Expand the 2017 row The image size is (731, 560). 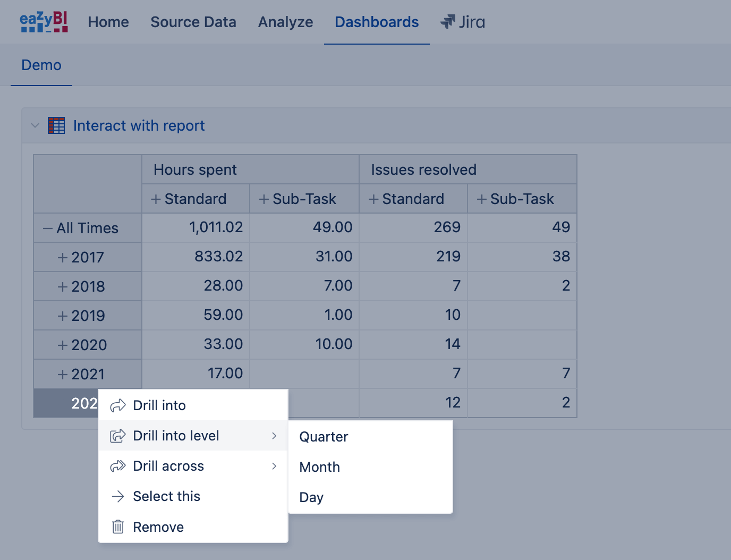tap(63, 258)
